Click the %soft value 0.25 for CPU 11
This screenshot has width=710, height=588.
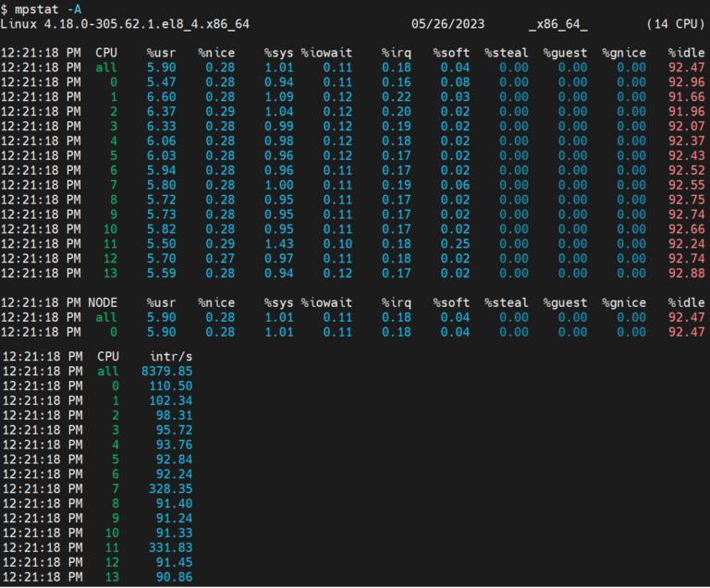tap(455, 243)
